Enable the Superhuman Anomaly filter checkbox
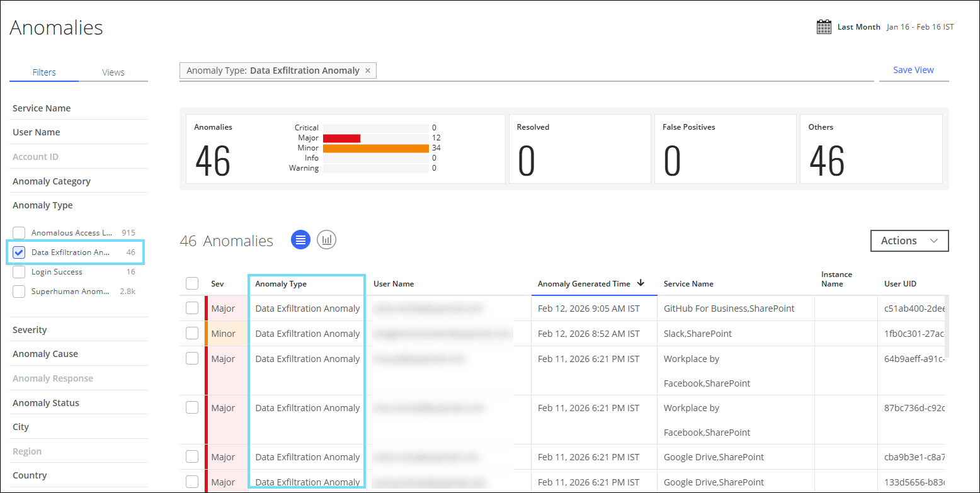Screen dimensions: 980x493 point(20,292)
